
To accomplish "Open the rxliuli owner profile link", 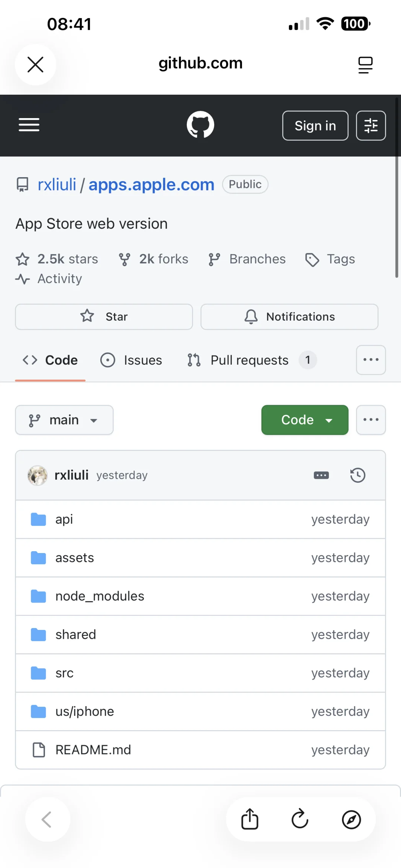I will tap(57, 185).
